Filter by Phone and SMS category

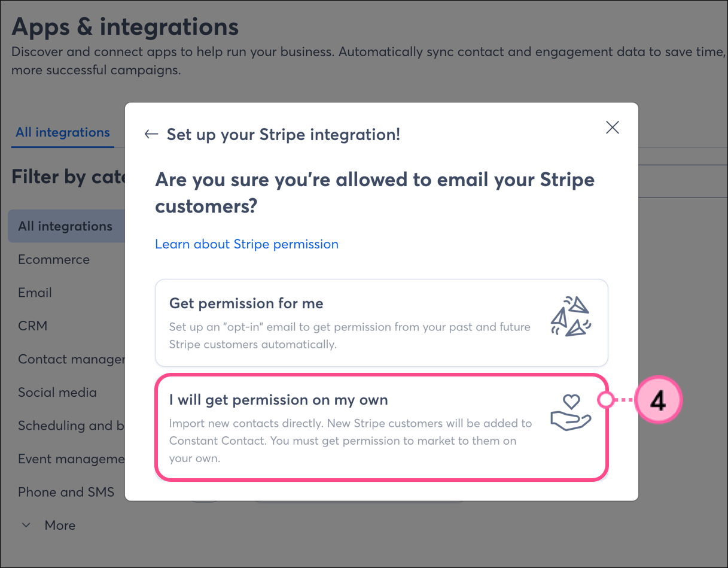point(66,492)
